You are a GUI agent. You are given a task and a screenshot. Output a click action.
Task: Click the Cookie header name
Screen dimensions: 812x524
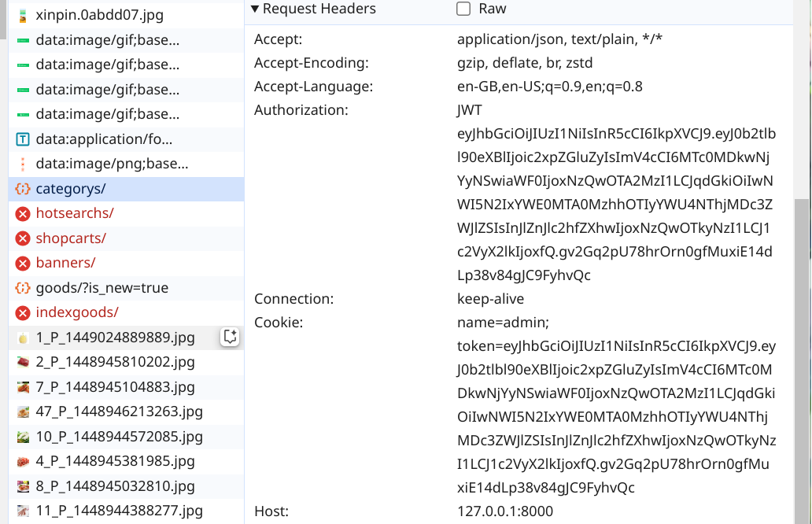coord(279,323)
